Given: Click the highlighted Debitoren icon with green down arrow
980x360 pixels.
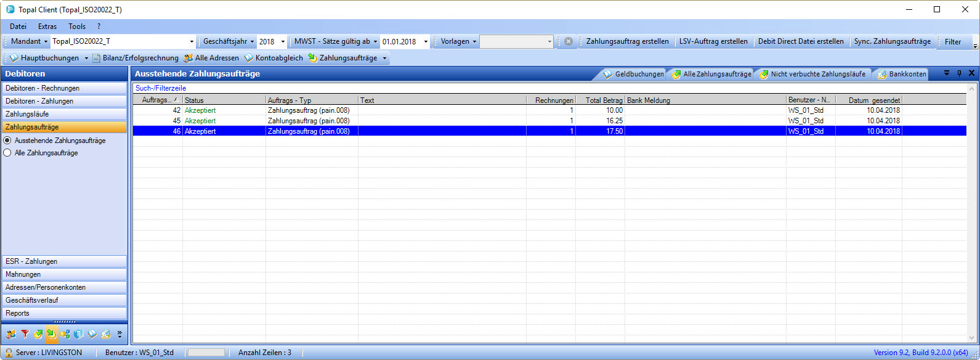Looking at the screenshot, I should click(52, 334).
